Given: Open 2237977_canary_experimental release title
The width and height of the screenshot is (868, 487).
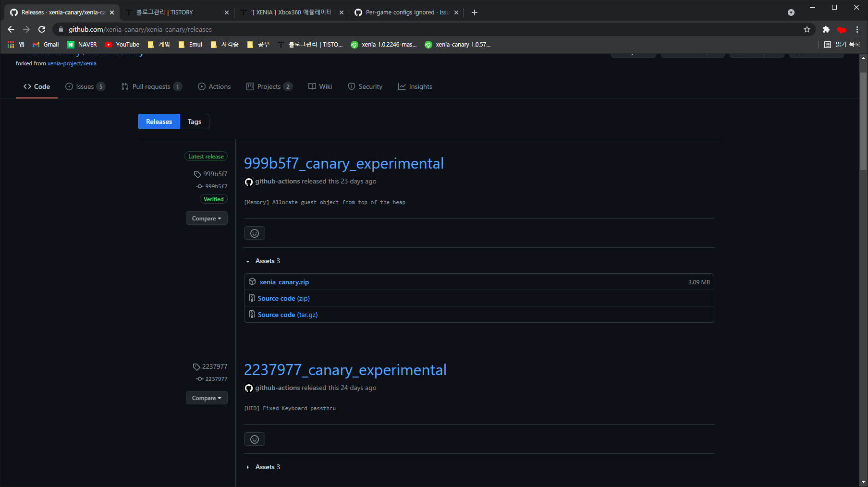Looking at the screenshot, I should pyautogui.click(x=345, y=370).
